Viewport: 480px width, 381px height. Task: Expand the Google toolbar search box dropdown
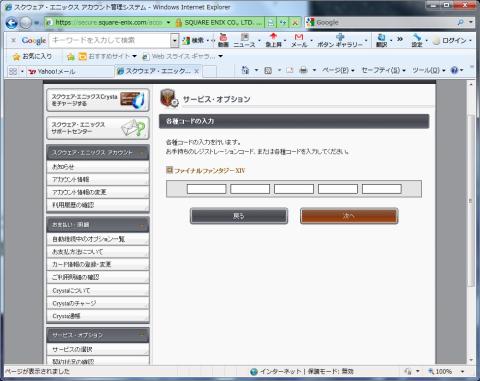(175, 41)
